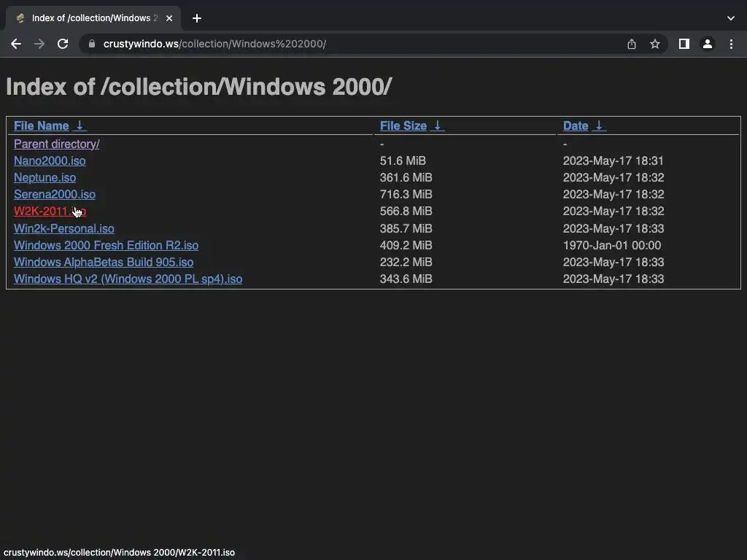Click the 361.6 MiB size cell

[x=406, y=178]
